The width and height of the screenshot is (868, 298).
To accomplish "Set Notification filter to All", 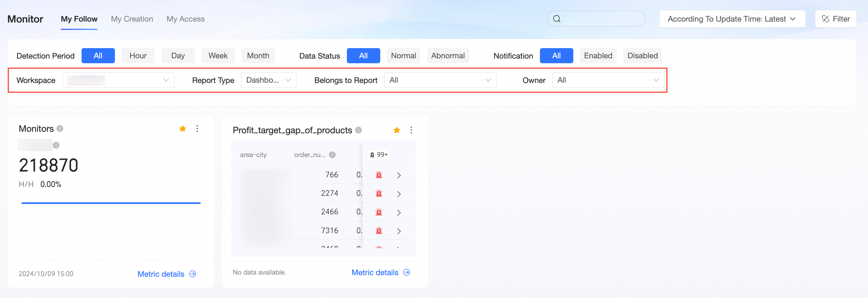I will [x=556, y=56].
